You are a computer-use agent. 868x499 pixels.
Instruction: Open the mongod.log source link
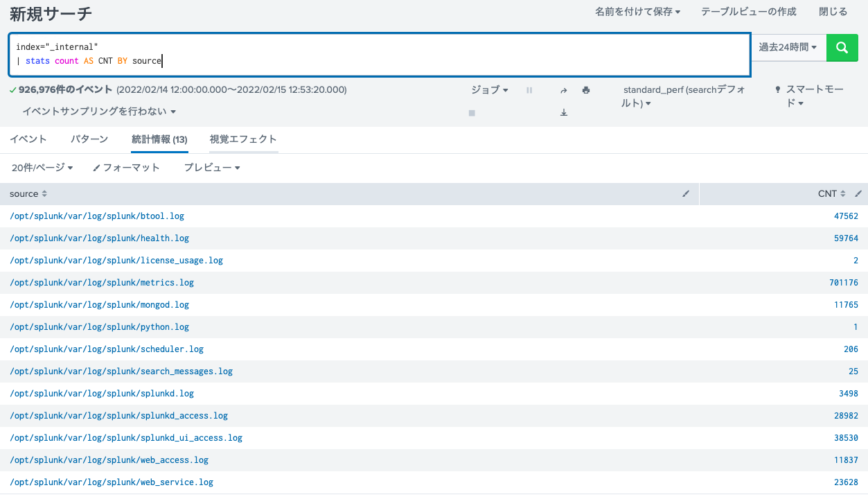coord(99,305)
